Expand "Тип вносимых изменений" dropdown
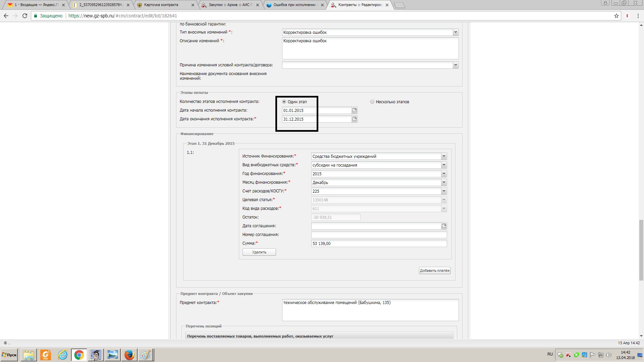The image size is (644, 362). click(x=455, y=32)
